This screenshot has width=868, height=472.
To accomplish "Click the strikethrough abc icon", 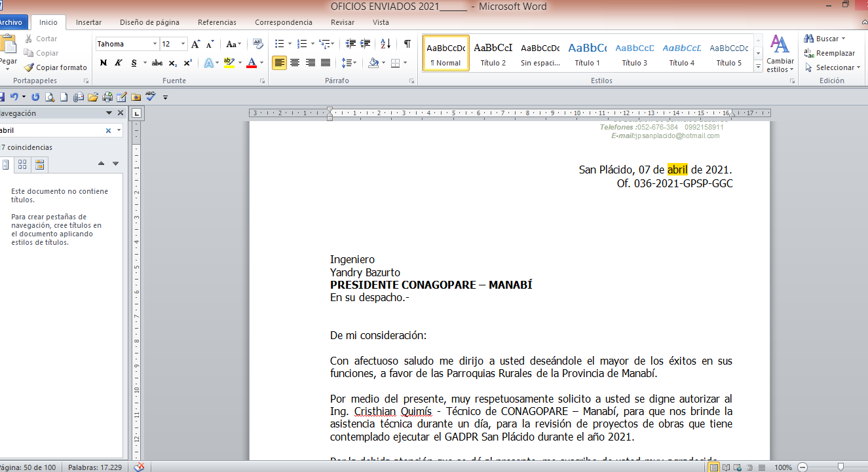I will coord(157,63).
